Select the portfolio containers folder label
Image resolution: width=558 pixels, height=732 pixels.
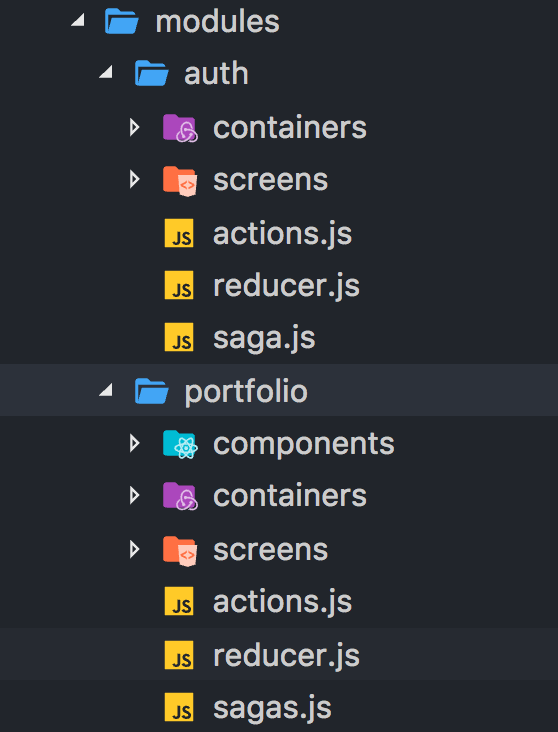290,496
